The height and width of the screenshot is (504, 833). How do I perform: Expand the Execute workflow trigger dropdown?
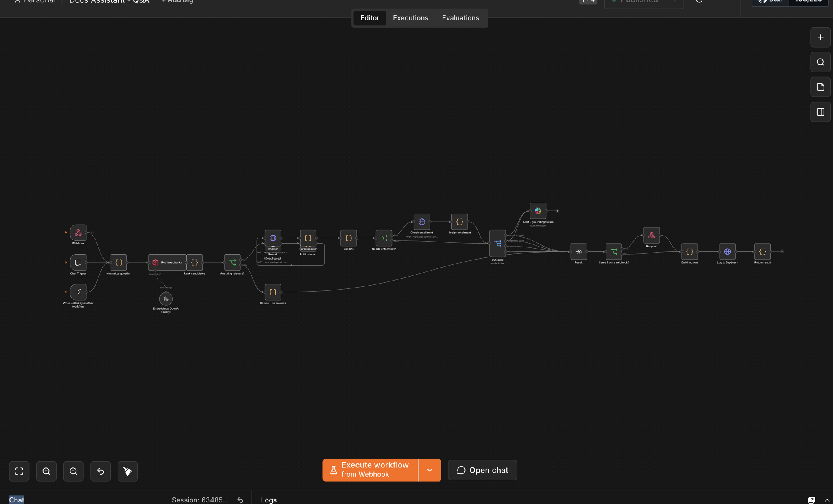coord(430,470)
